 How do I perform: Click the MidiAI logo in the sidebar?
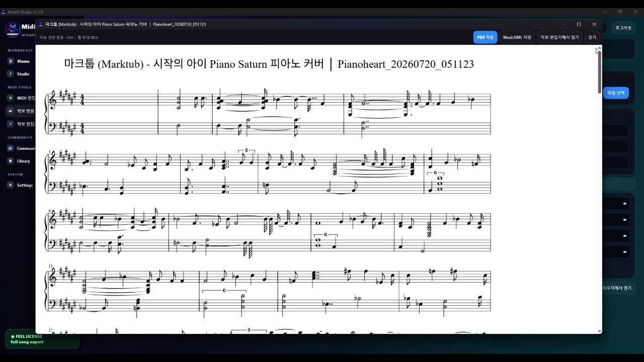tap(13, 30)
